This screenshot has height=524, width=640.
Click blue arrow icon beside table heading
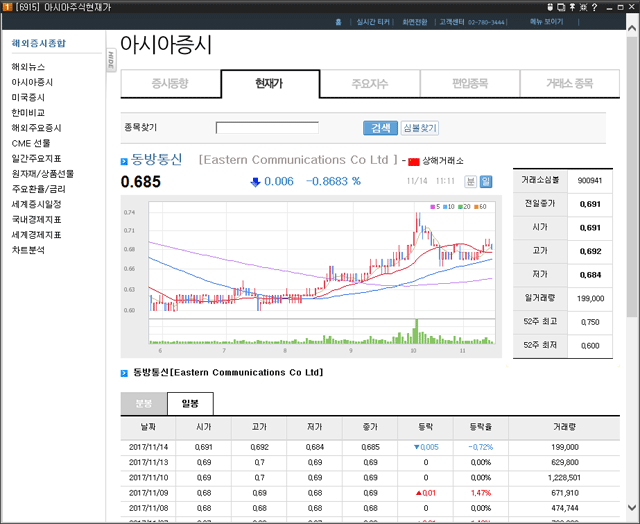(124, 373)
